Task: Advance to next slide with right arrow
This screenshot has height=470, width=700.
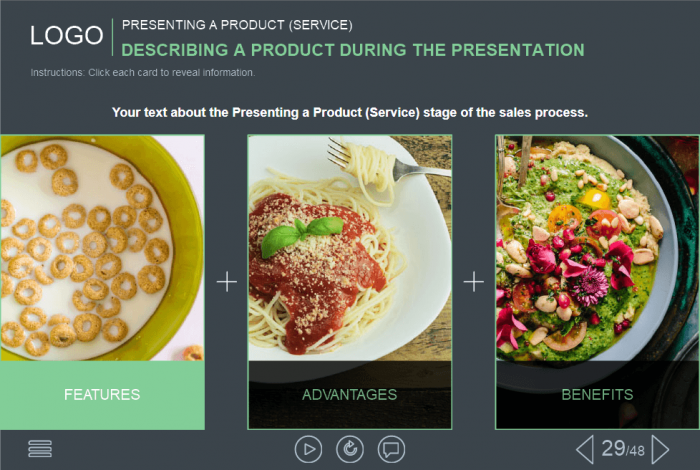Action: (660, 449)
